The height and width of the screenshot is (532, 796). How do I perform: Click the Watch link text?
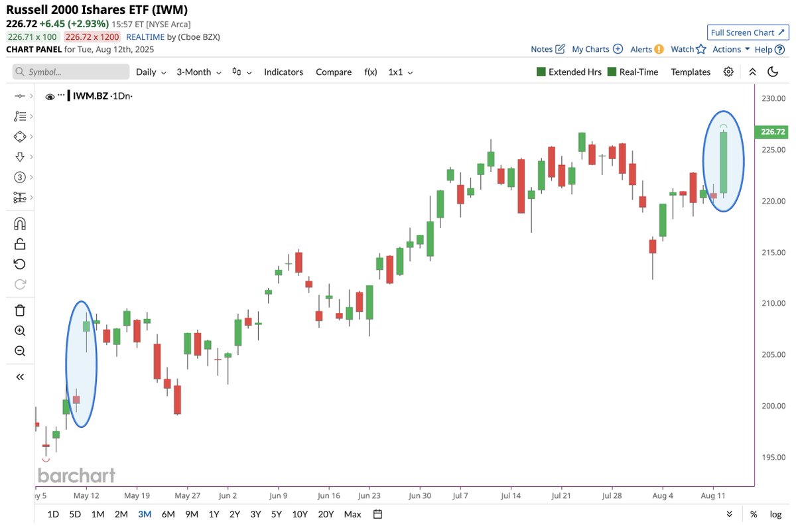pyautogui.click(x=682, y=49)
